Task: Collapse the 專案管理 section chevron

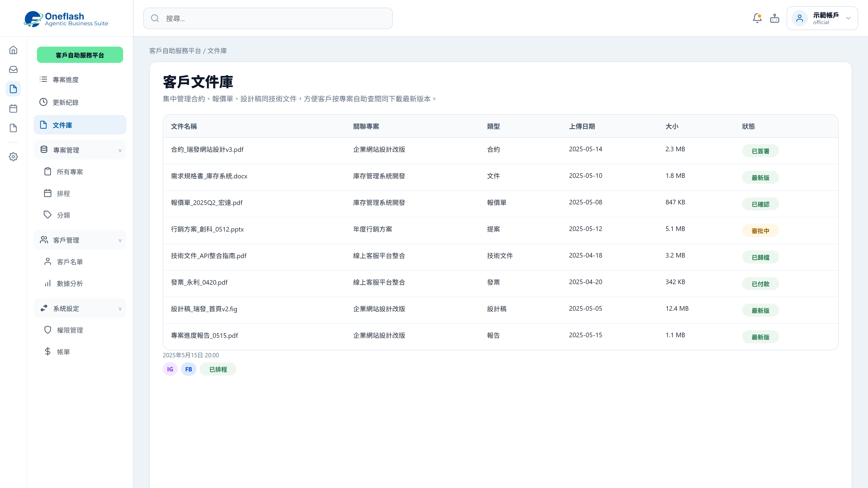Action: pos(120,150)
